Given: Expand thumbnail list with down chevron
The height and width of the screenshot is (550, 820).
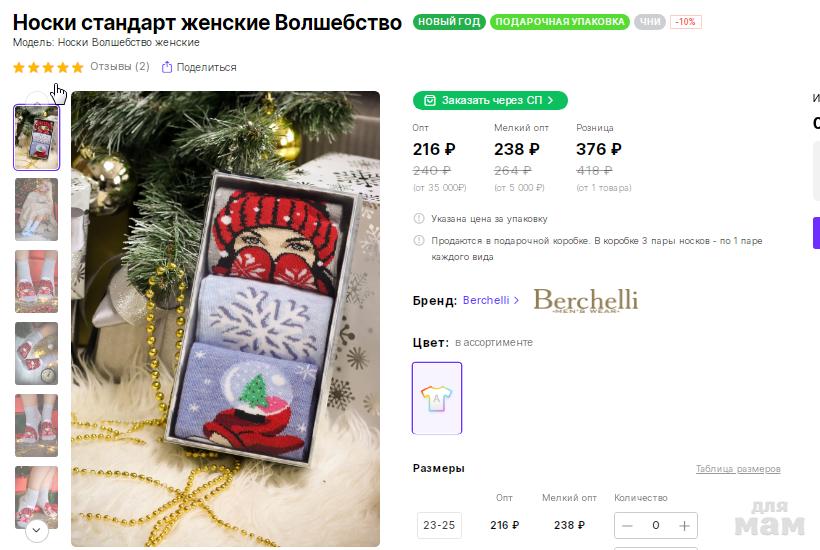Looking at the screenshot, I should click(37, 530).
